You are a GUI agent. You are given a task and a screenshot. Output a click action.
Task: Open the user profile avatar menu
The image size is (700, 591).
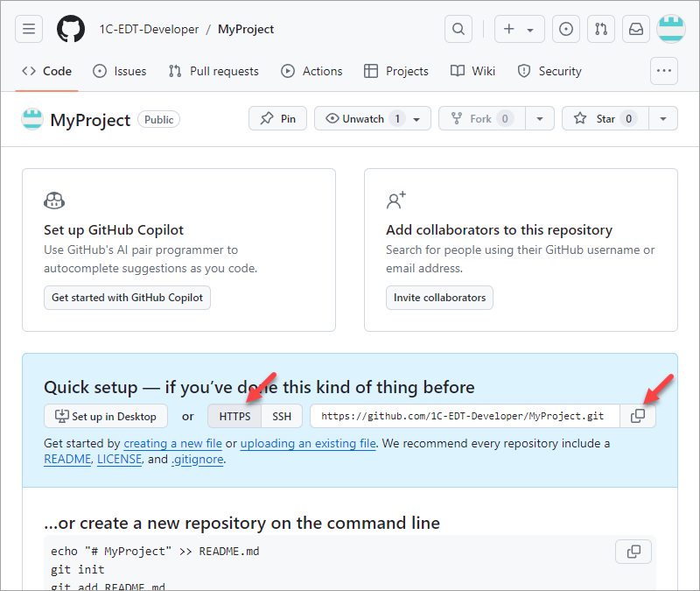671,29
